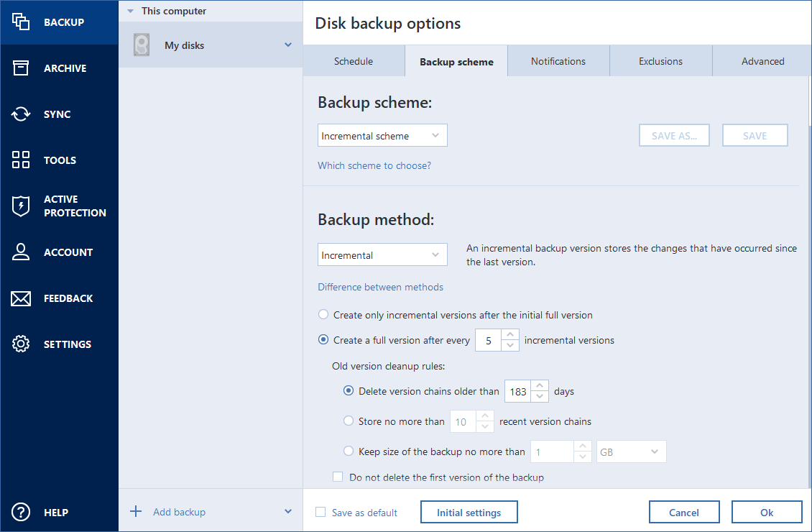Click the Sync icon
Image resolution: width=812 pixels, height=532 pixels.
point(21,114)
